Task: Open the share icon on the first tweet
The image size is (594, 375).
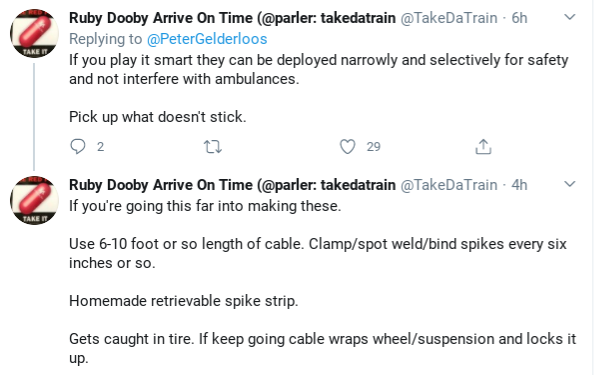Action: (x=483, y=147)
